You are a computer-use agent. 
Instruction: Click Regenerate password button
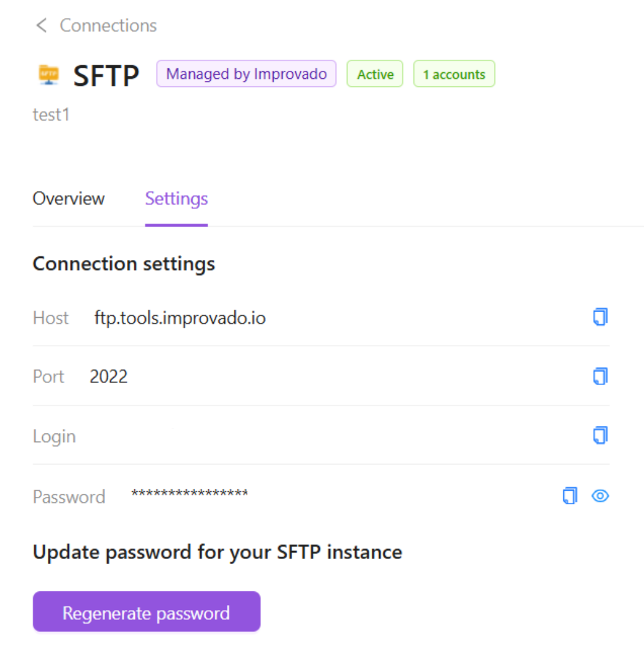(146, 613)
